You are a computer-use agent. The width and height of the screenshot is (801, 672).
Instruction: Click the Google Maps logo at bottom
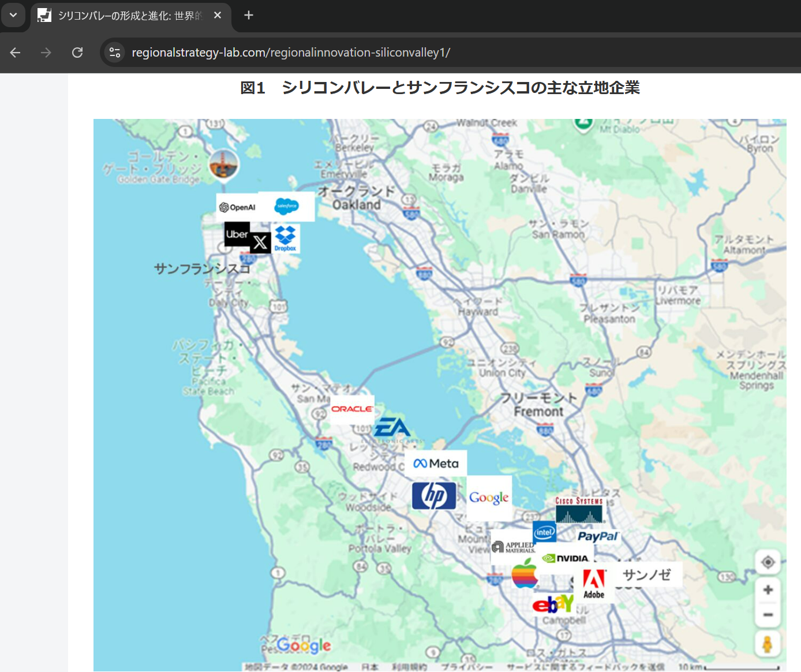point(304,645)
